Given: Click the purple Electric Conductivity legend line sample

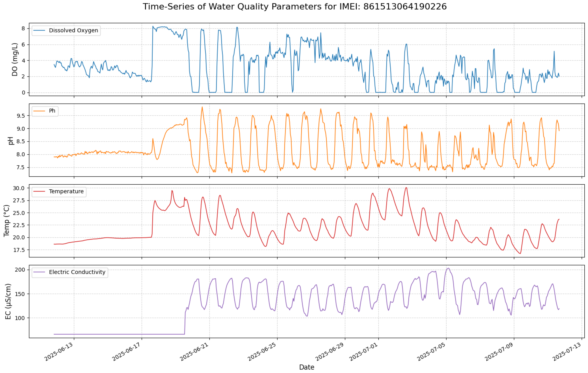Looking at the screenshot, I should click(39, 272).
